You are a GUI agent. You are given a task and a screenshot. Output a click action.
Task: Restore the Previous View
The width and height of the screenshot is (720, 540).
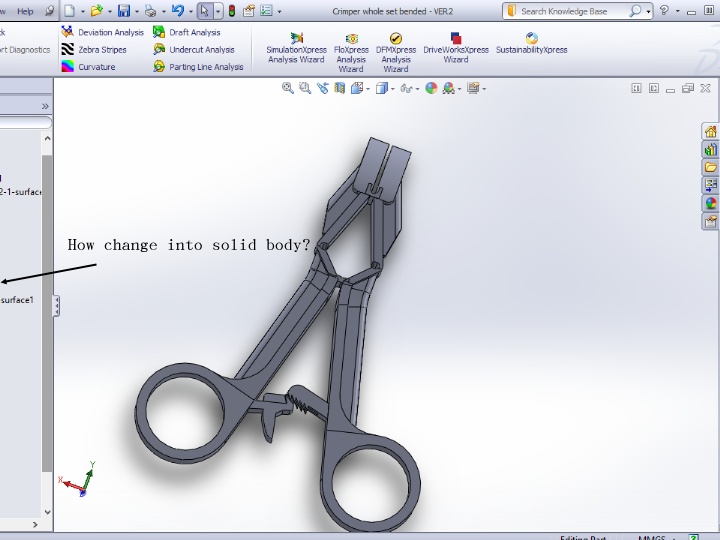coord(322,88)
